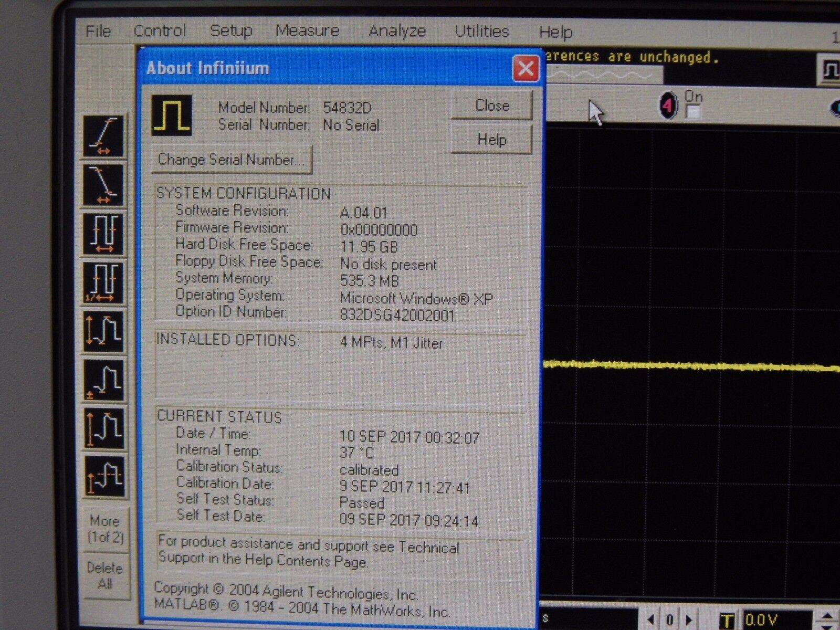Click More (1 of 2) to show additional measurements
This screenshot has height=630, width=840.
tap(106, 527)
